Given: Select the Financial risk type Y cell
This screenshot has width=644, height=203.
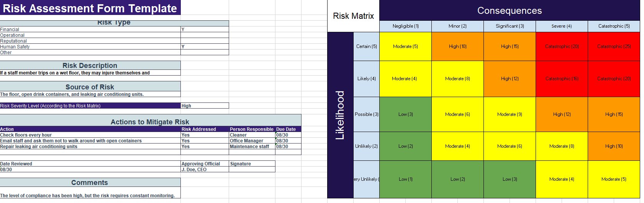Looking at the screenshot, I should pos(204,29).
